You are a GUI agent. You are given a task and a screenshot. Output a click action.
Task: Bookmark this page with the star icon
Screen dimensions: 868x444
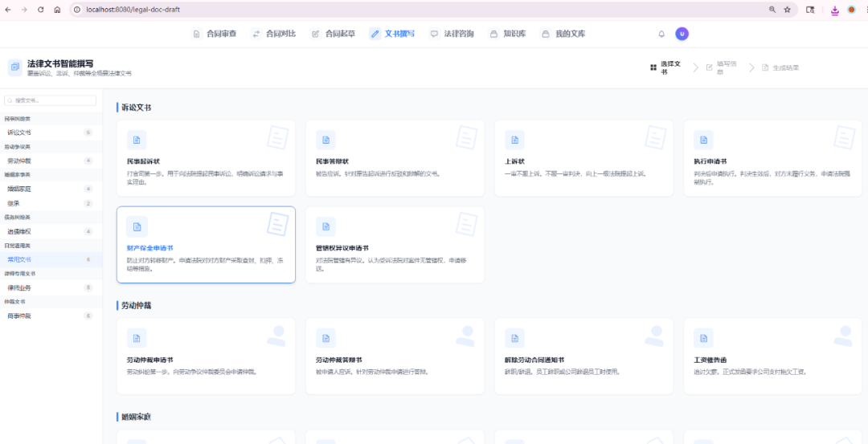(788, 10)
